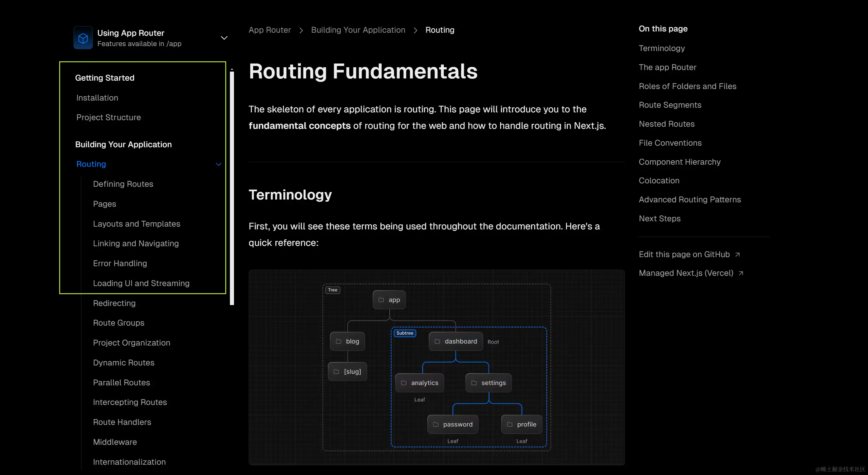Click breadcrumb chevron after App Router
Viewport: 868px width, 475px height.
301,30
